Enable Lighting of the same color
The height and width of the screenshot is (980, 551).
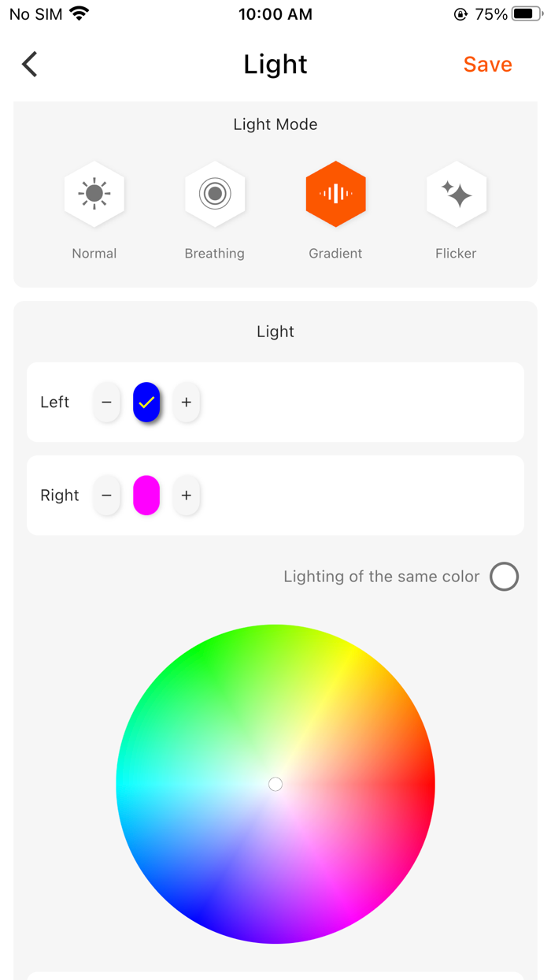pos(504,577)
